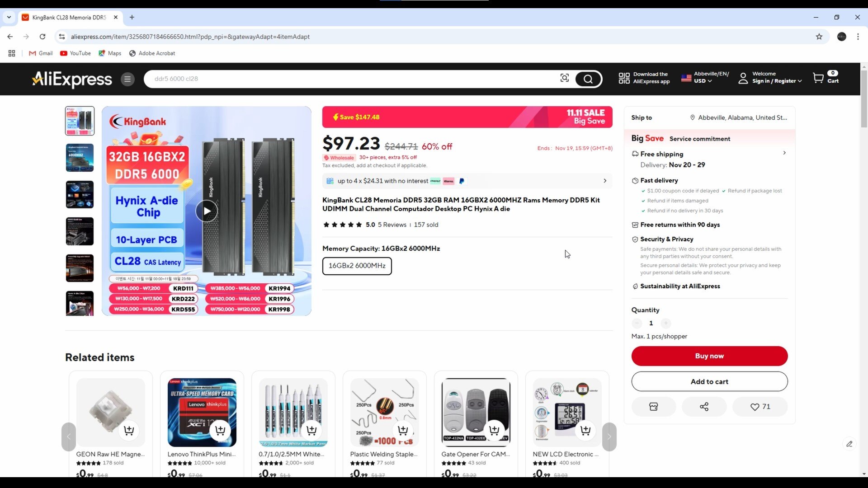Close the KingBank browser tab
868x488 pixels.
point(116,17)
